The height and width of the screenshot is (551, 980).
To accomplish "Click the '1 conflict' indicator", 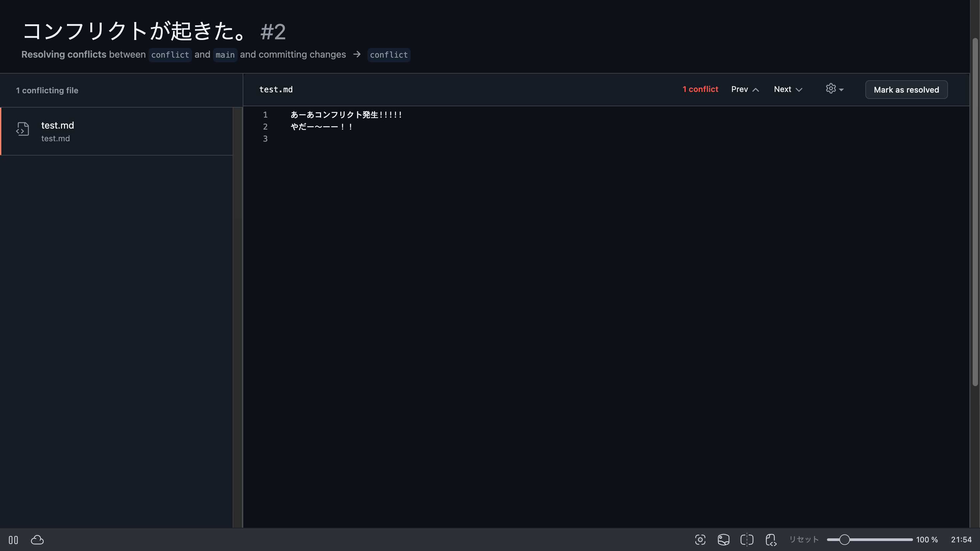I will click(x=700, y=89).
